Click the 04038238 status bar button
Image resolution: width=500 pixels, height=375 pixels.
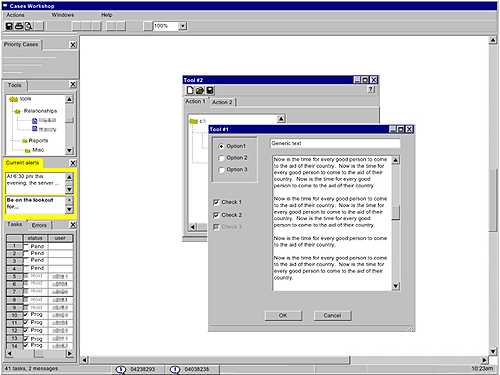192,369
